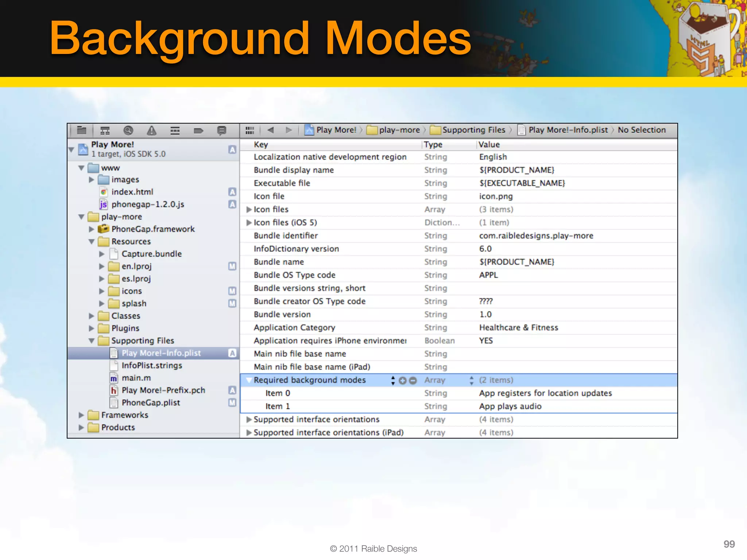Open the Search navigator magnifier icon
The width and height of the screenshot is (747, 560).
tap(128, 130)
